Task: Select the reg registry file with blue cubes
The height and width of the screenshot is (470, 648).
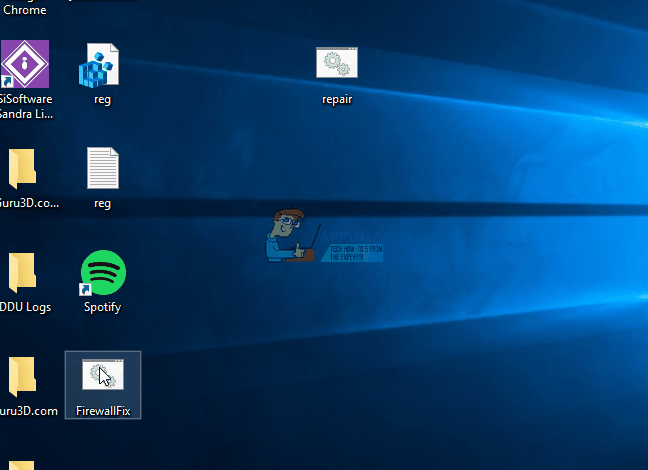Action: (99, 65)
